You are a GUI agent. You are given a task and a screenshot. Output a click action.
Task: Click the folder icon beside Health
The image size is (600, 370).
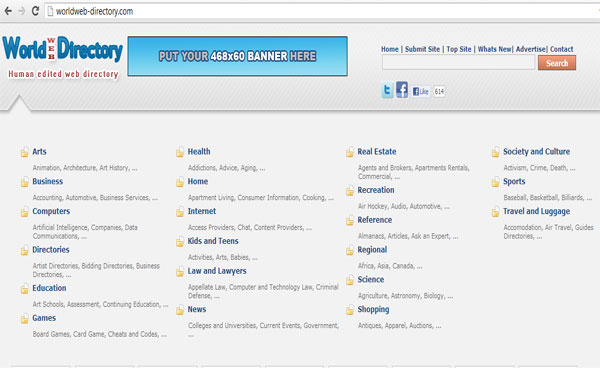coord(180,152)
